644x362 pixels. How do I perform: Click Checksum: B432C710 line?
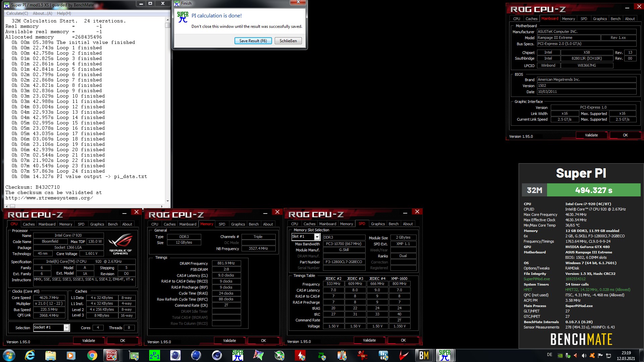coord(33,187)
